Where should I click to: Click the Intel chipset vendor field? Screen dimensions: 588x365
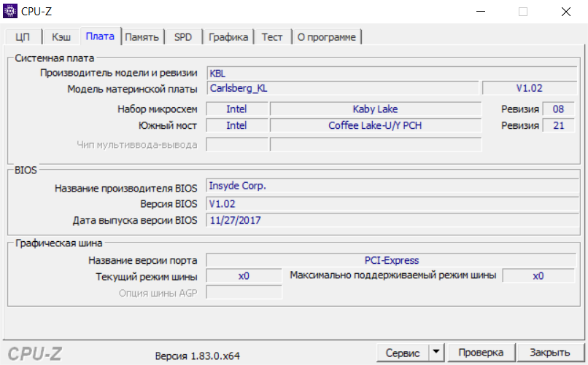click(x=236, y=109)
